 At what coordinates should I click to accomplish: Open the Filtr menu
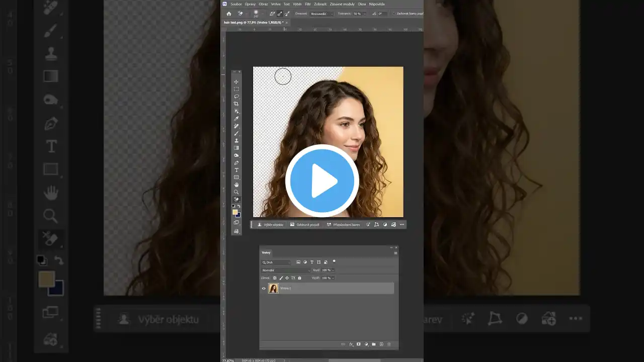click(307, 4)
